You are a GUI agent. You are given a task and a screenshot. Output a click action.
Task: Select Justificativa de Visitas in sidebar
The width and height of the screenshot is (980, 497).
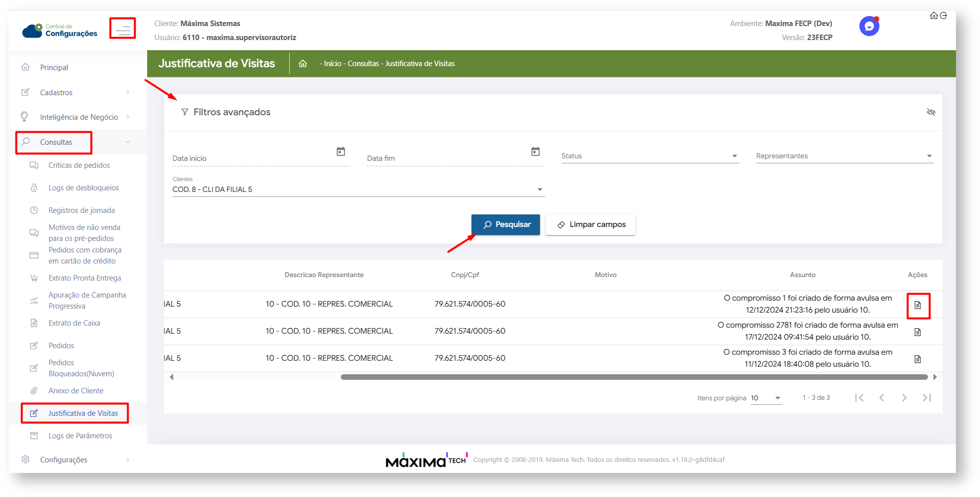pyautogui.click(x=83, y=413)
